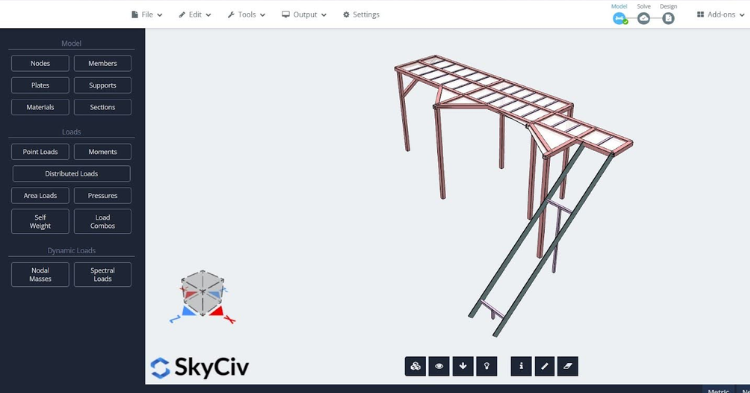Select the pen draw tool icon
This screenshot has width=750, height=393.
pyautogui.click(x=544, y=366)
